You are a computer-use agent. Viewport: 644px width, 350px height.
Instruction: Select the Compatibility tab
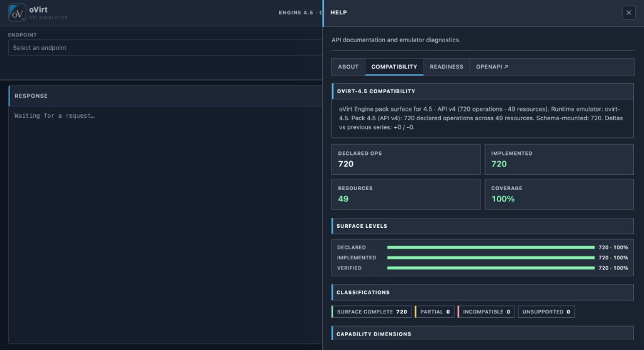[394, 67]
